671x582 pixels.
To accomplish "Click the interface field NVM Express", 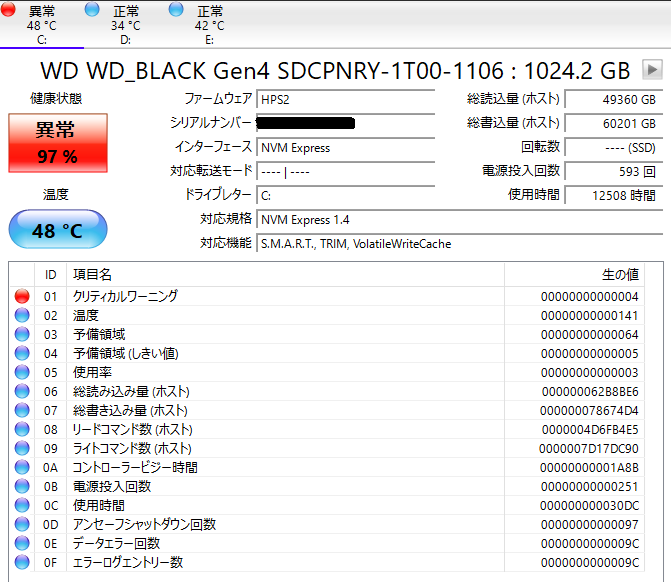I will click(x=346, y=147).
